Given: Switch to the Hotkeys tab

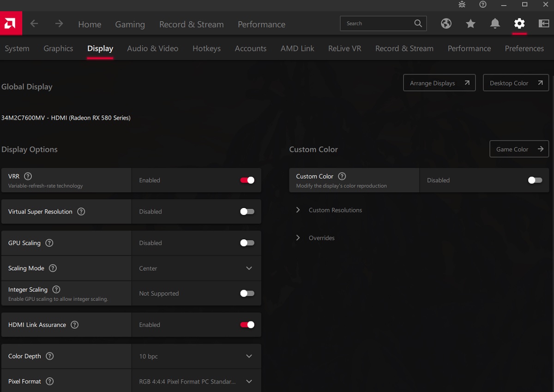Looking at the screenshot, I should pos(206,48).
